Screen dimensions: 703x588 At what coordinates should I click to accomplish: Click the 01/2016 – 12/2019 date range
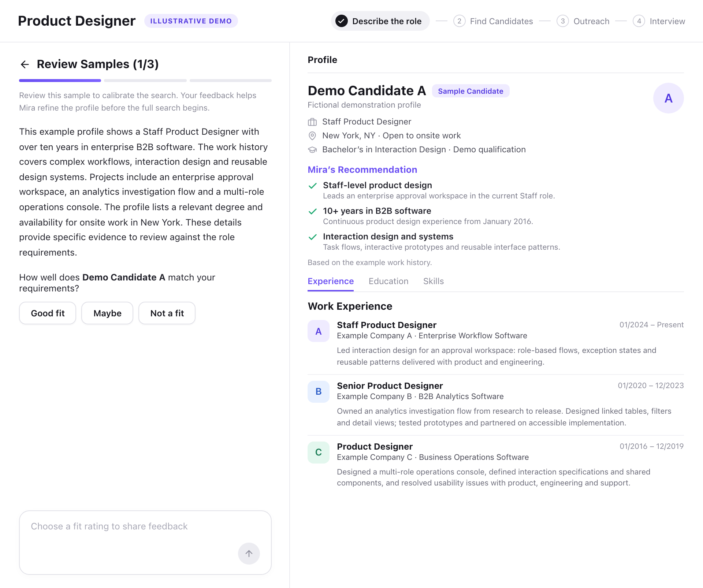[651, 446]
